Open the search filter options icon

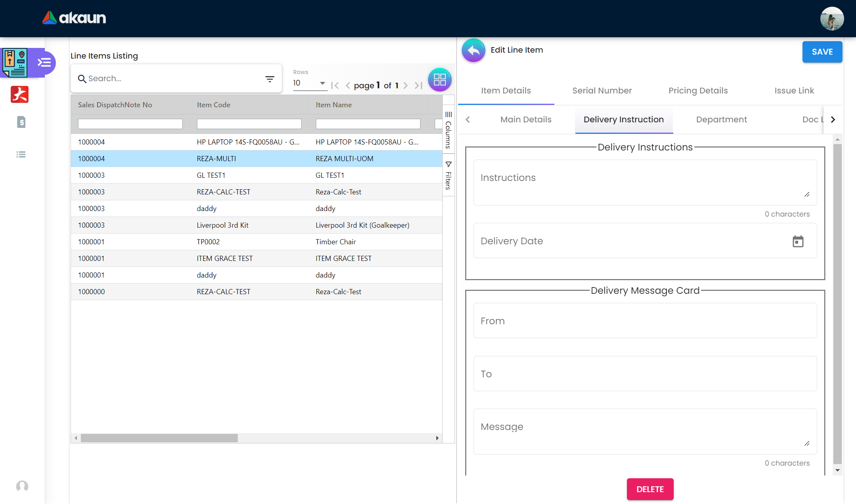point(269,79)
